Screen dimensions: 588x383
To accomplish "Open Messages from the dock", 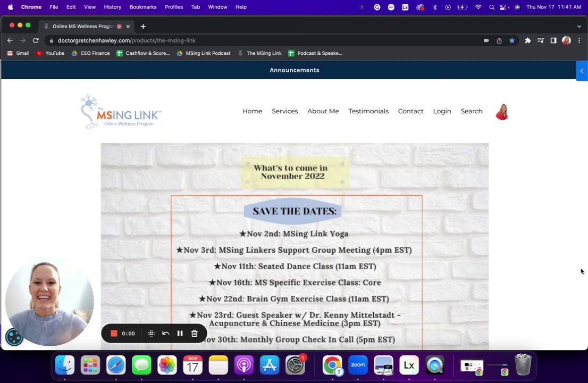I will 141,365.
